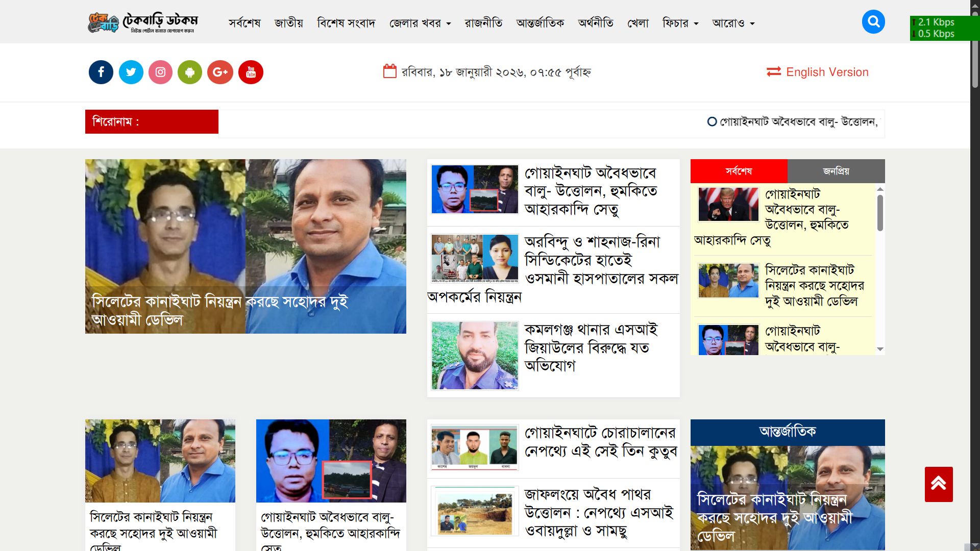Expand the জেলার খবর dropdown menu
980x551 pixels.
(420, 23)
